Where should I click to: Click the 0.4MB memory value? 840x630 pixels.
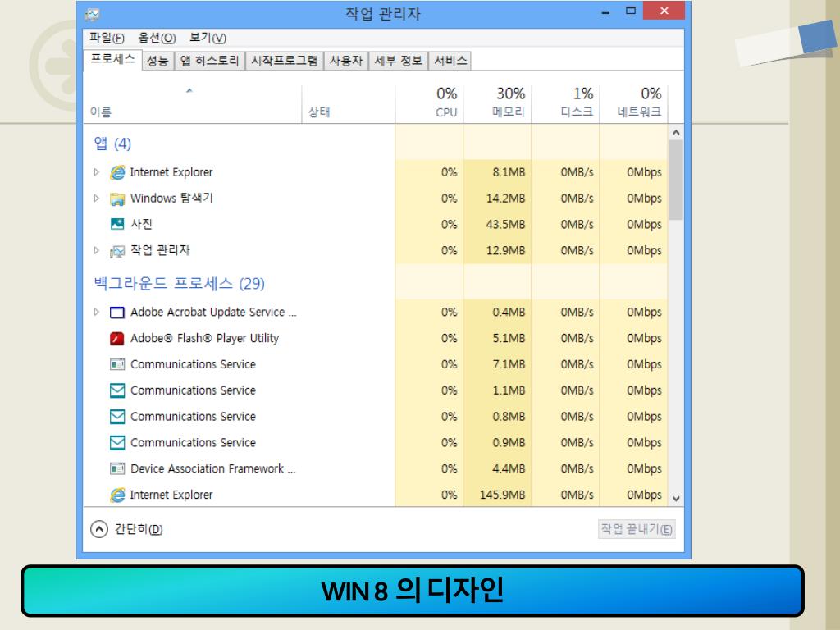click(x=509, y=313)
